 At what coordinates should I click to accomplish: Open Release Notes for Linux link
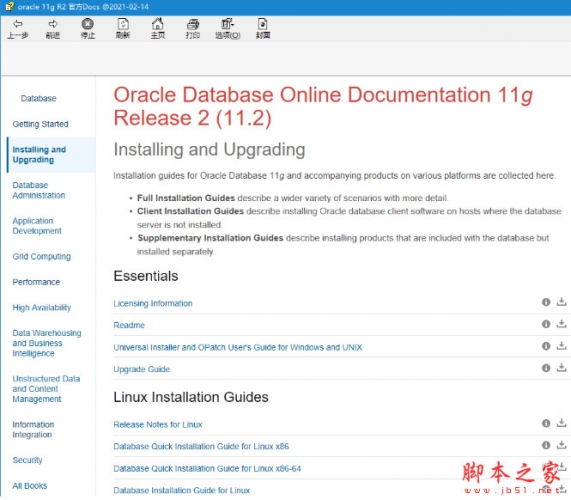158,425
